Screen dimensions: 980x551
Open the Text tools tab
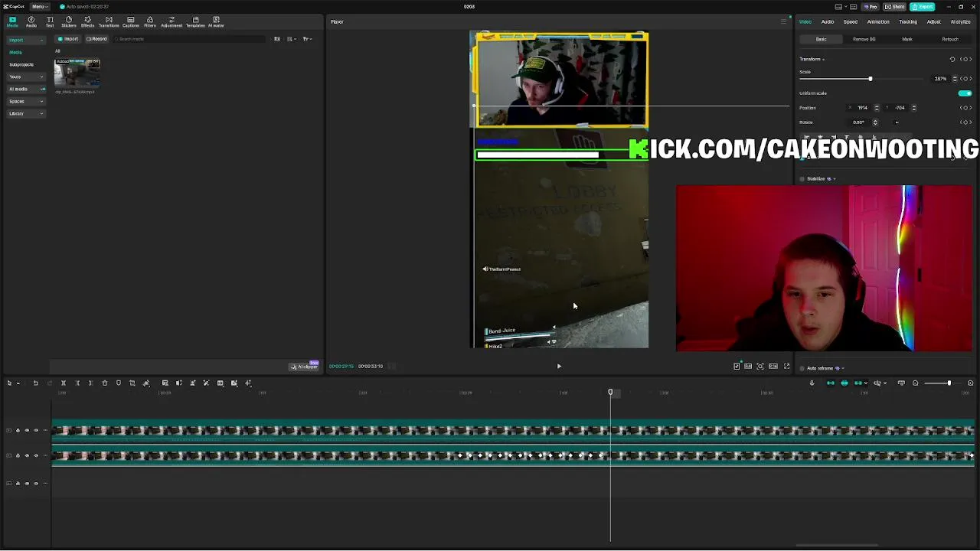[50, 21]
